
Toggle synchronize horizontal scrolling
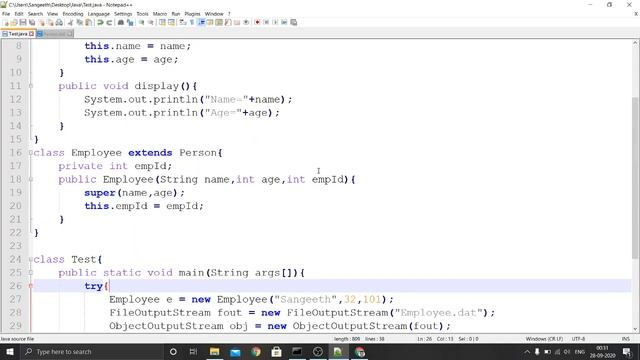coord(171,22)
